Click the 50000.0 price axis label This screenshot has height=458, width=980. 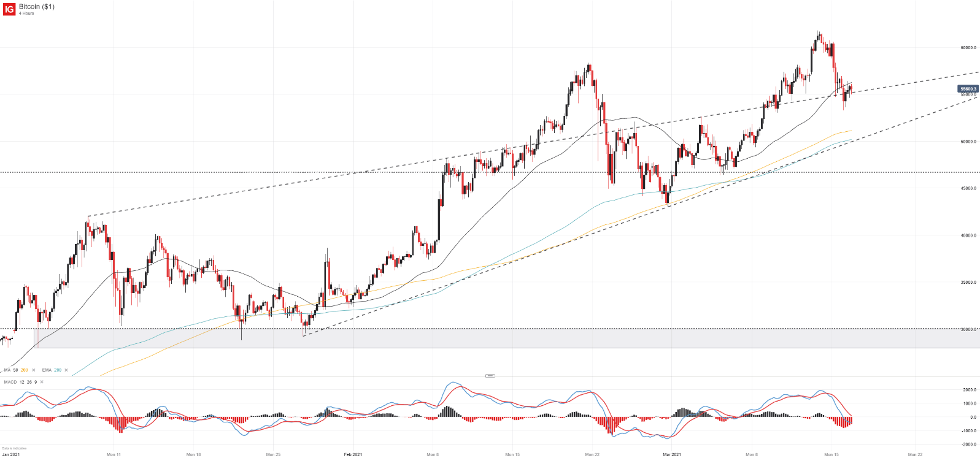[968, 142]
